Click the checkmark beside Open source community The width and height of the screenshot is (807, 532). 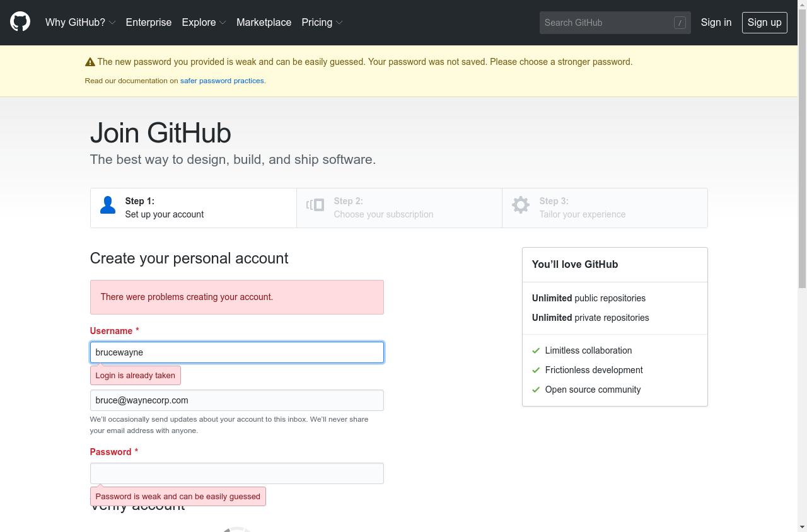(535, 390)
